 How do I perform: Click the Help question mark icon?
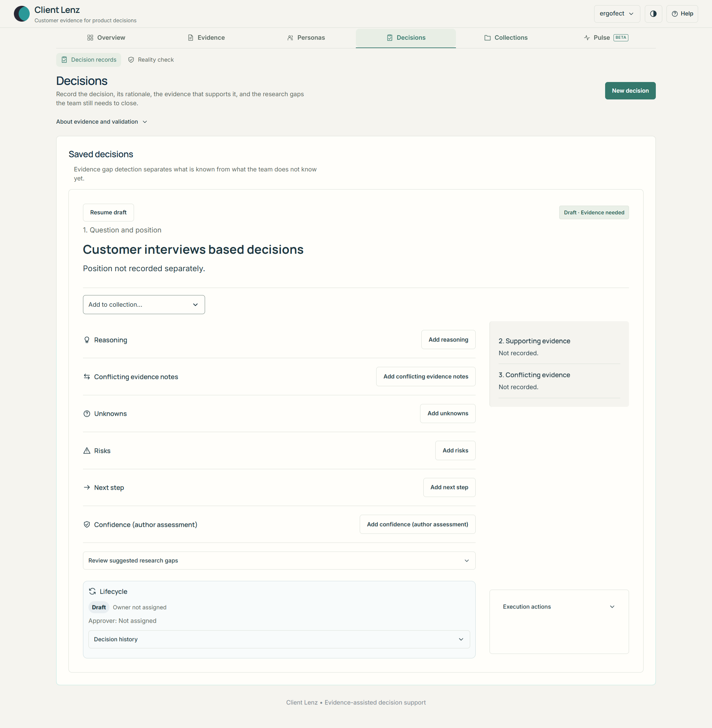coord(675,14)
